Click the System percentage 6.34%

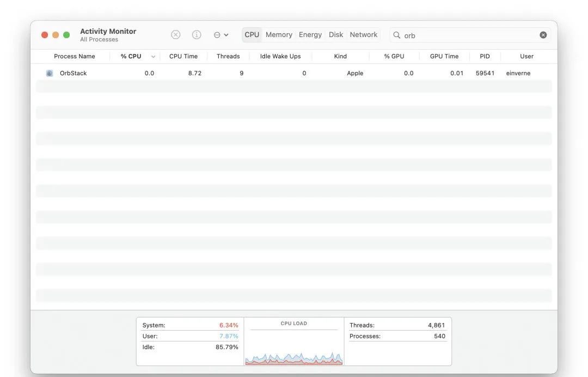click(229, 325)
